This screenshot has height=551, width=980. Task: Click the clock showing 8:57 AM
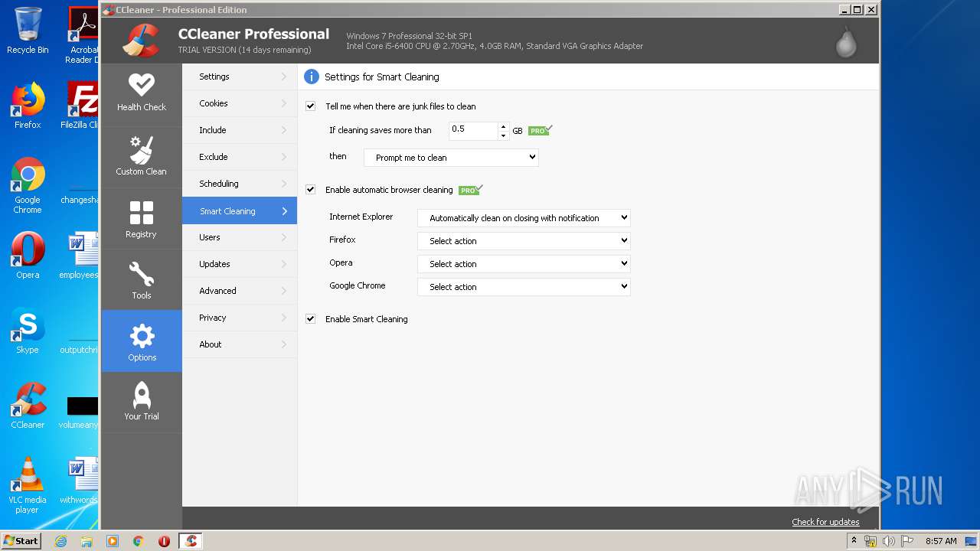[x=941, y=541]
